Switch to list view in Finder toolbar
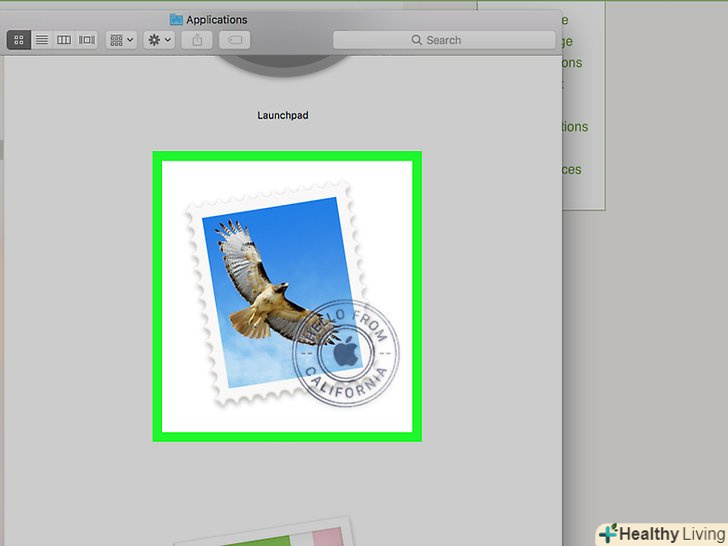Viewport: 728px width, 546px height. point(42,40)
